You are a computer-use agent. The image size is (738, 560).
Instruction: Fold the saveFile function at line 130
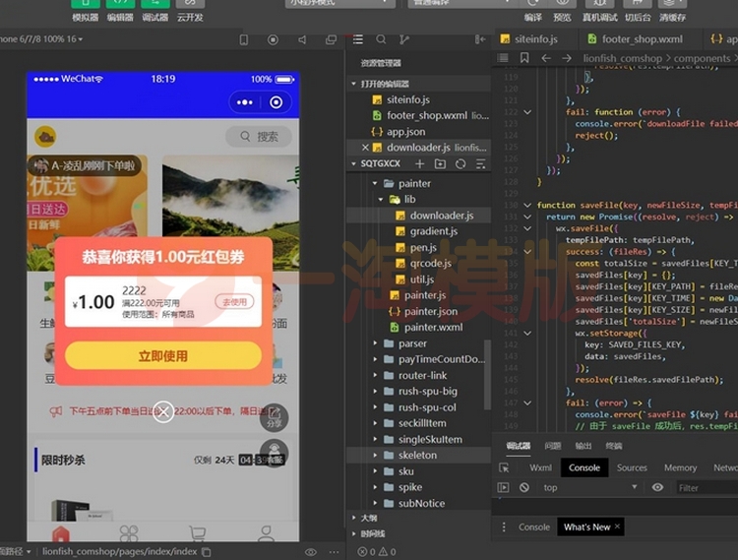click(527, 205)
